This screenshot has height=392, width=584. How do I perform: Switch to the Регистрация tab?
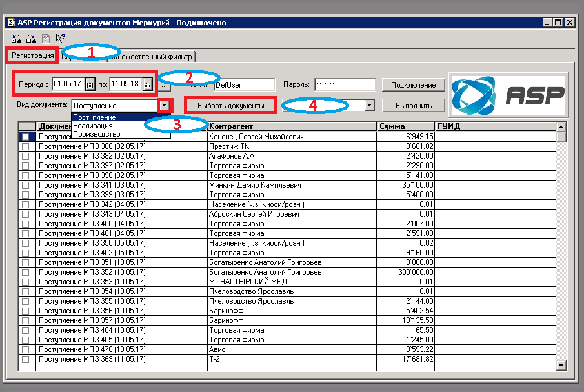[33, 55]
